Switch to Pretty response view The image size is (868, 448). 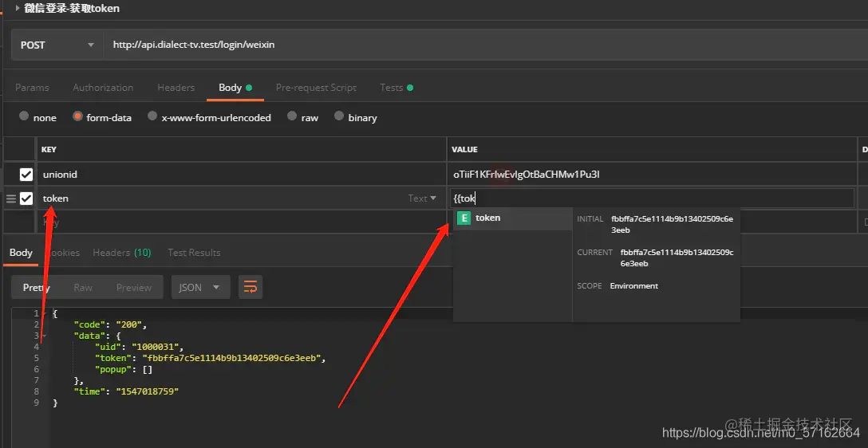pos(37,288)
